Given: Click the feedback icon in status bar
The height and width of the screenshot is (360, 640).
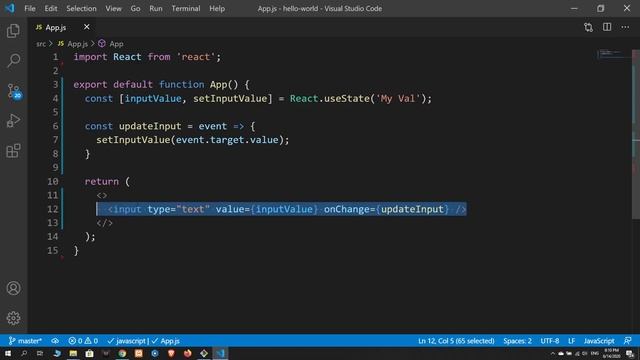Looking at the screenshot, I should pos(628,341).
